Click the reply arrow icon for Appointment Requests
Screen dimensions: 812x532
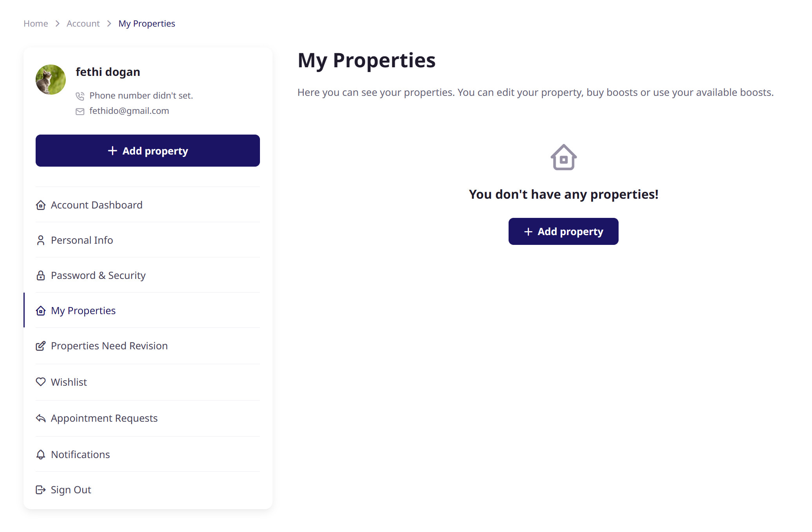[41, 418]
